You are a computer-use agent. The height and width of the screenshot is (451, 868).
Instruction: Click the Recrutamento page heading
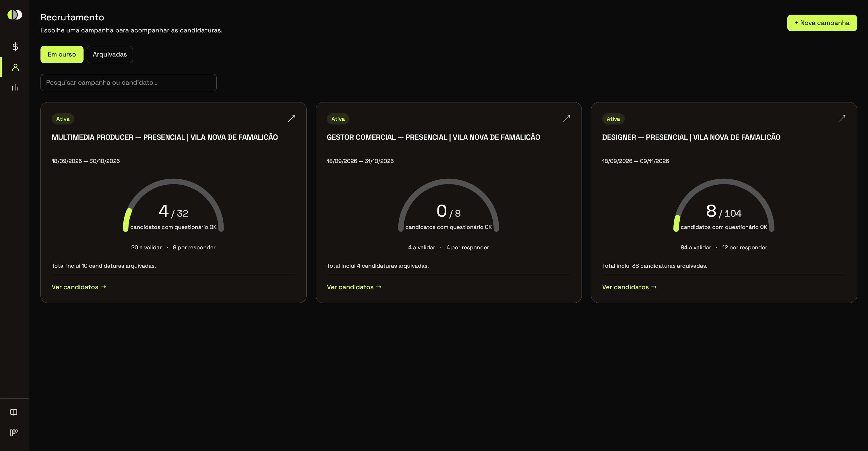point(72,17)
